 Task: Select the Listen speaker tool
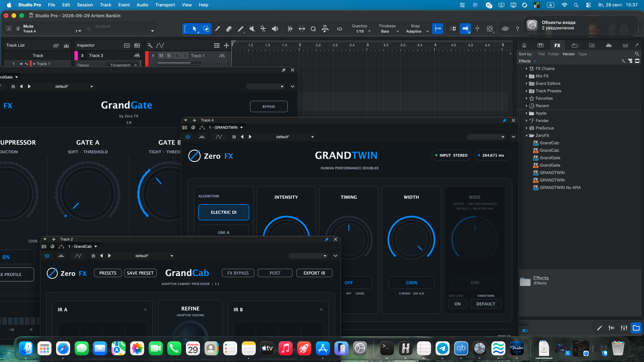[x=275, y=29]
